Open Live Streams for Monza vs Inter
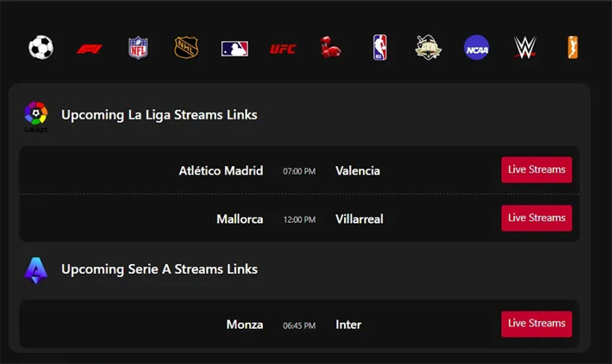This screenshot has width=612, height=364. tap(536, 324)
